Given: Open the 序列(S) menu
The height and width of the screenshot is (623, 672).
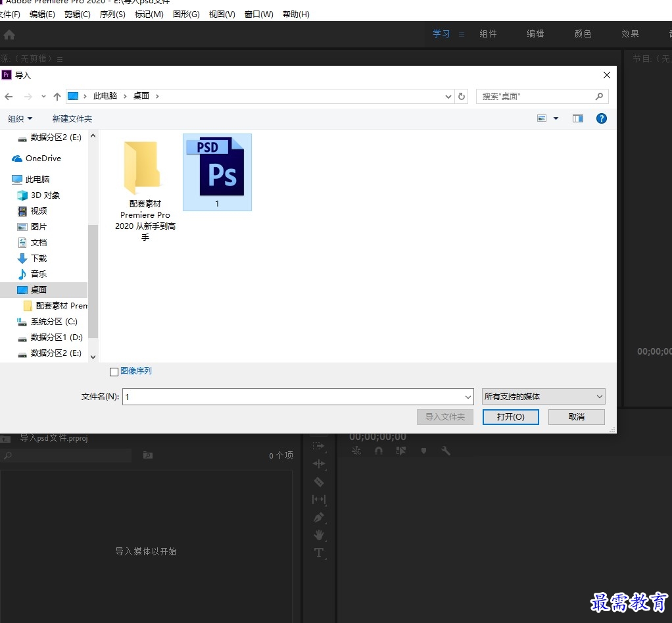Looking at the screenshot, I should tap(112, 14).
